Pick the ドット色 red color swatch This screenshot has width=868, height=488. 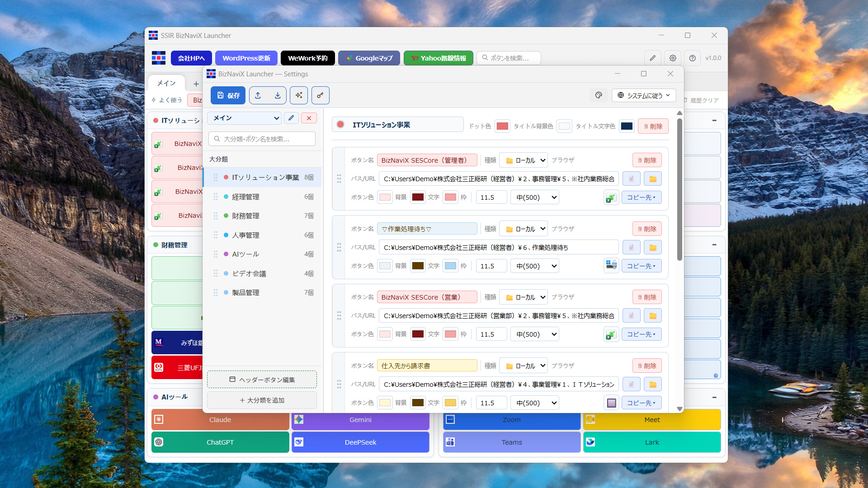(x=502, y=126)
